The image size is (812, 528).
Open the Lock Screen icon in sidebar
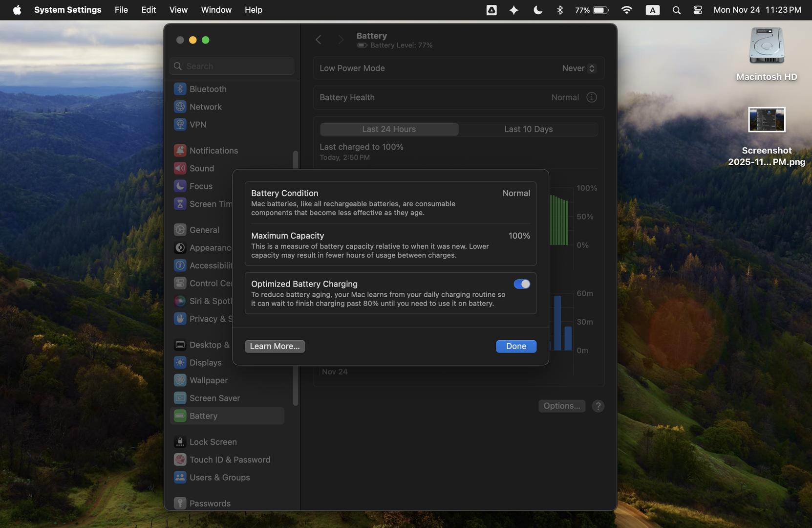point(180,442)
